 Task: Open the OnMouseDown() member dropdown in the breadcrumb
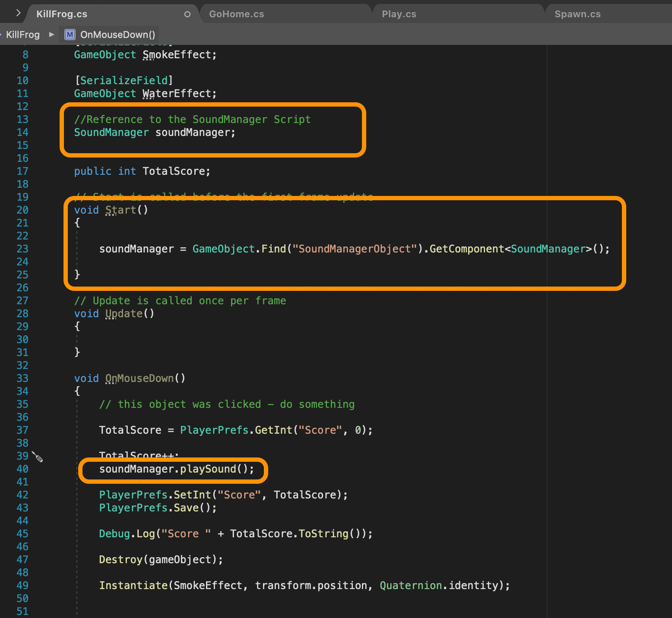[117, 35]
